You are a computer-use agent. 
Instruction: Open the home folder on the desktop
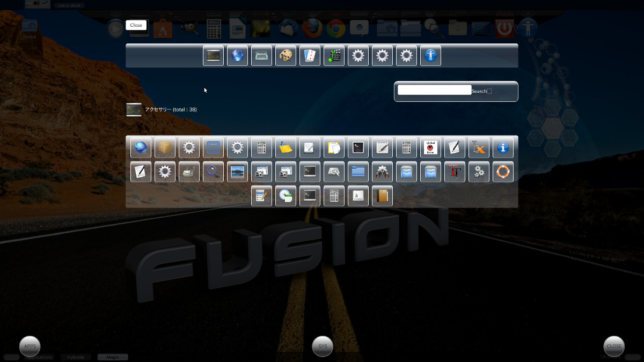tap(30, 29)
